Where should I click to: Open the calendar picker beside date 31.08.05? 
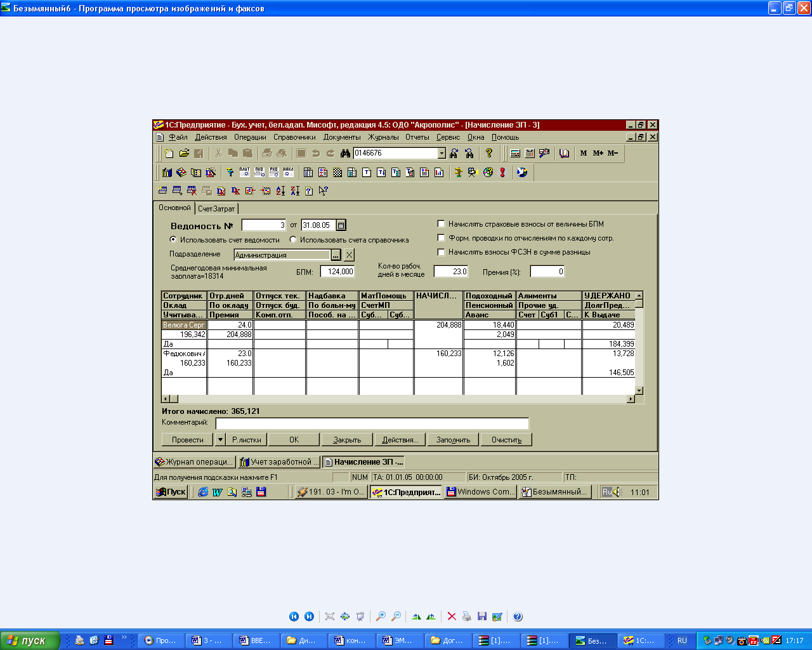point(341,225)
